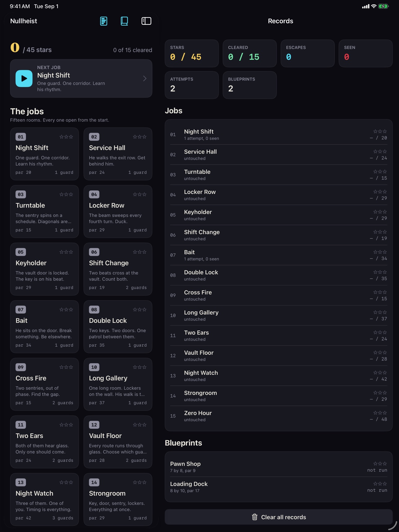Open the Keyholder job card
Screen dimensions: 399x532
point(45,269)
